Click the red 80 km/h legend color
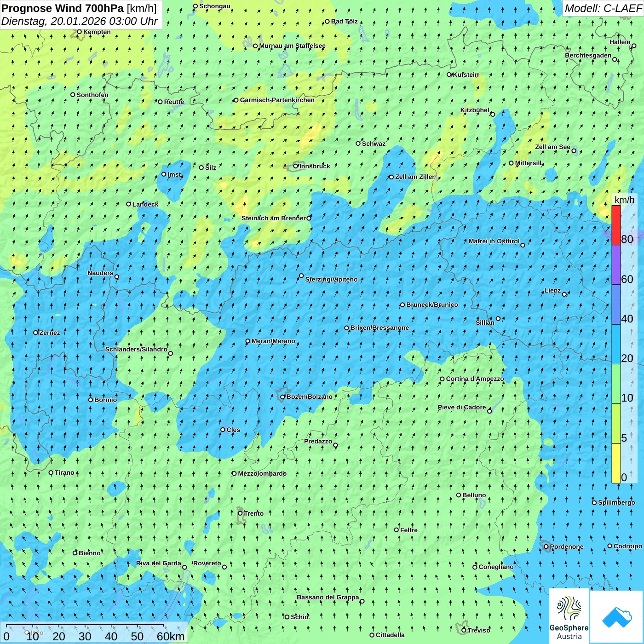This screenshot has height=644, width=644. tap(616, 225)
